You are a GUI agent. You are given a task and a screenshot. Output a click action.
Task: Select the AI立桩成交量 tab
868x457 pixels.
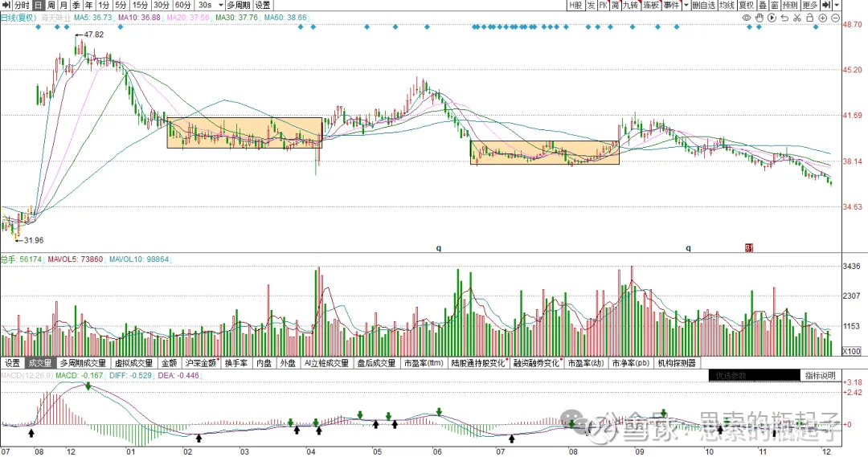(326, 363)
